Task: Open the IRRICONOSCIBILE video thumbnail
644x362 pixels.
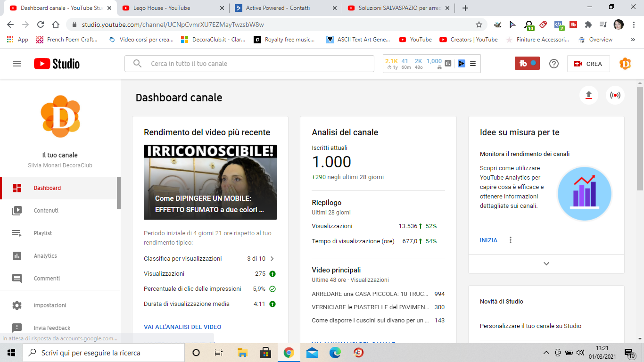Action: click(x=210, y=182)
